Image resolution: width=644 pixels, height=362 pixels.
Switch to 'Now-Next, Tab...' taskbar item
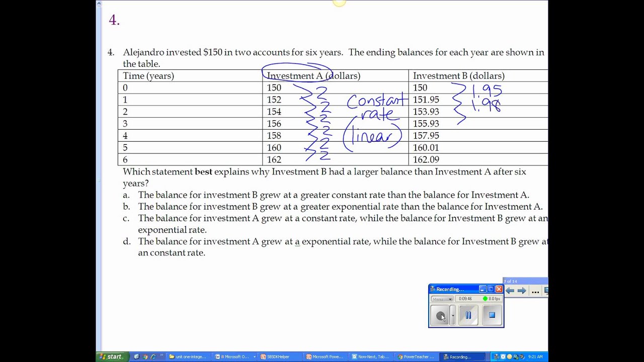pyautogui.click(x=370, y=357)
